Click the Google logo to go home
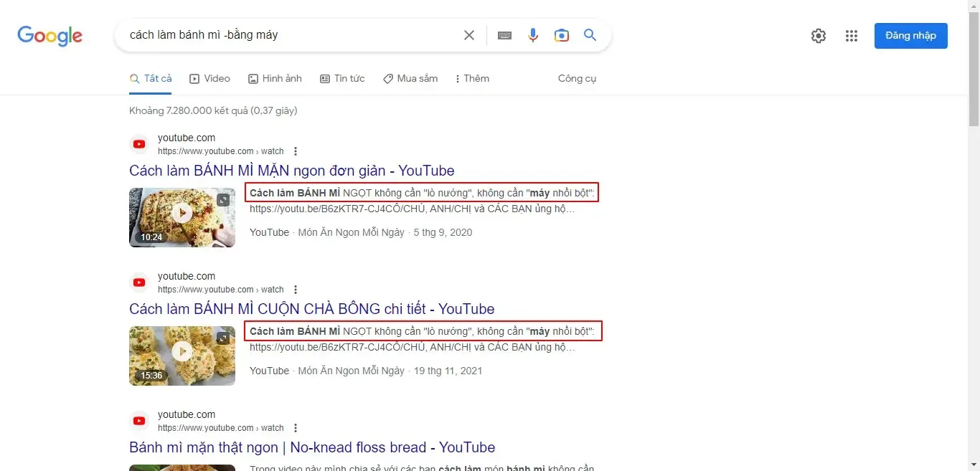980x471 pixels. pos(50,36)
